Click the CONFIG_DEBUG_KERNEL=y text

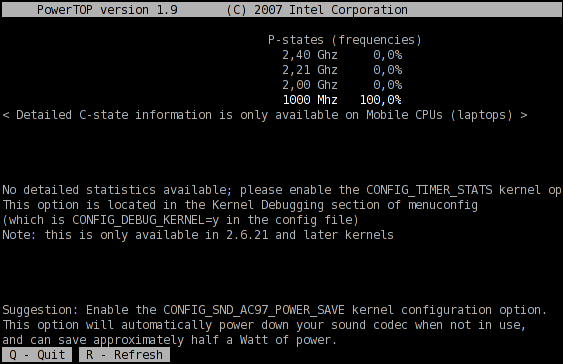coord(145,220)
